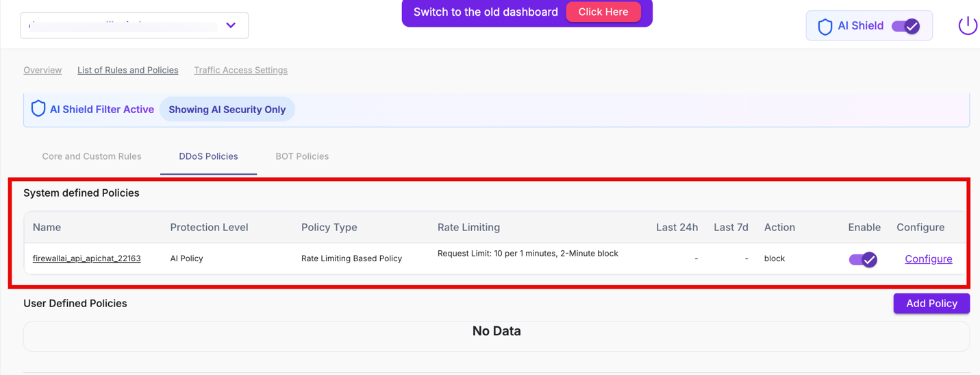Screen dimensions: 980x375
Task: Click the Add Policy button
Action: [x=931, y=303]
